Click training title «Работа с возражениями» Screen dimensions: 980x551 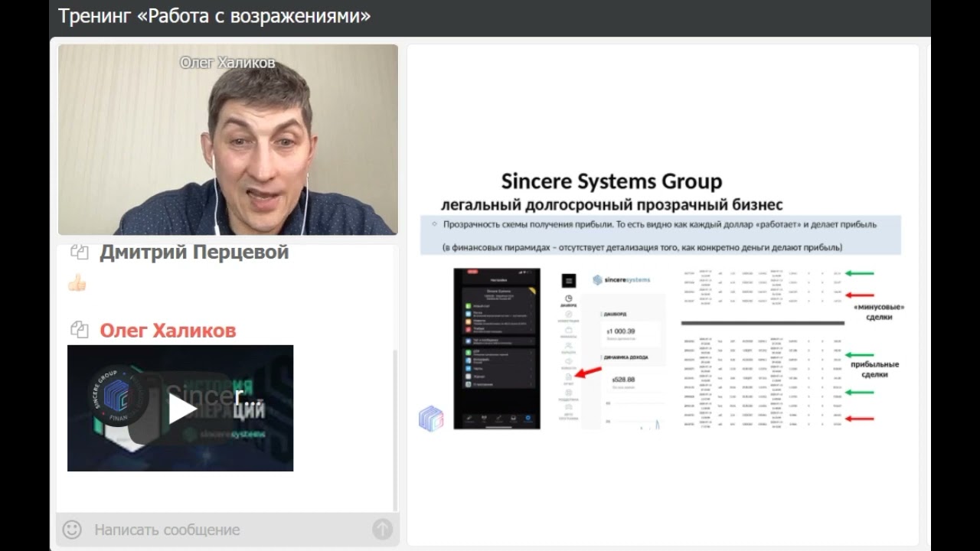(x=214, y=16)
